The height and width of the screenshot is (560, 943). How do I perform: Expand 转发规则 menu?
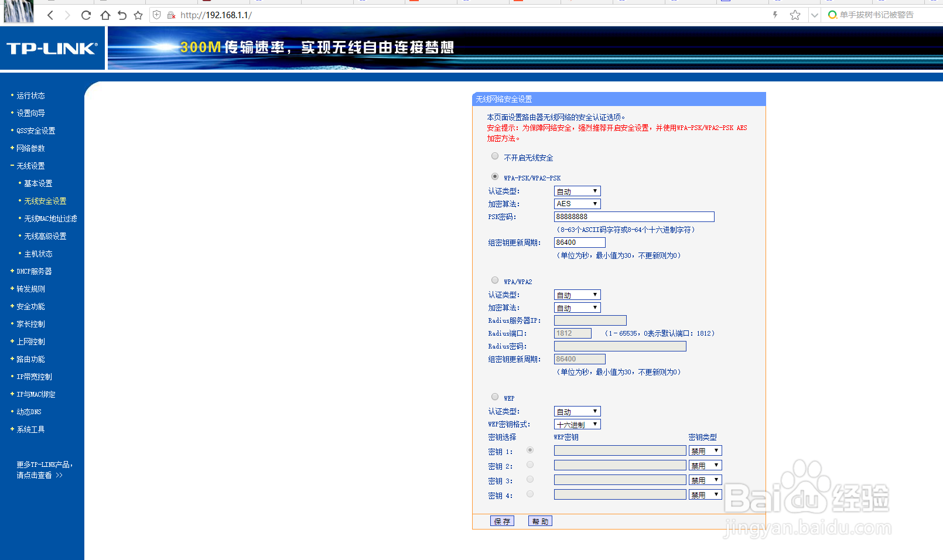coord(30,289)
